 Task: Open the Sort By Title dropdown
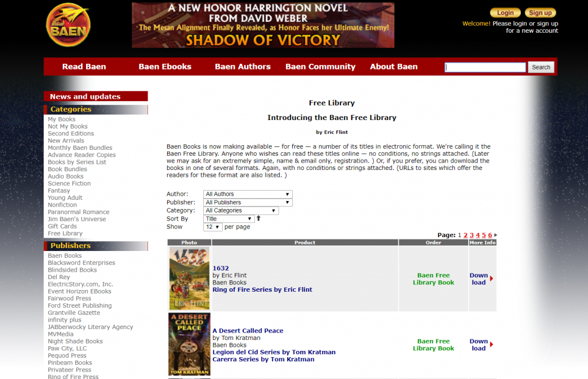tap(229, 219)
